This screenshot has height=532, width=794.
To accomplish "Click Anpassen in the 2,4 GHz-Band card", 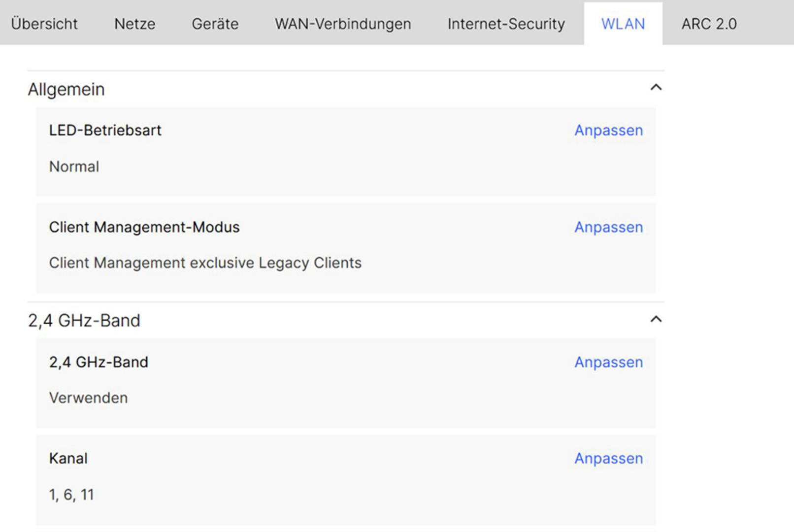I will tap(608, 362).
